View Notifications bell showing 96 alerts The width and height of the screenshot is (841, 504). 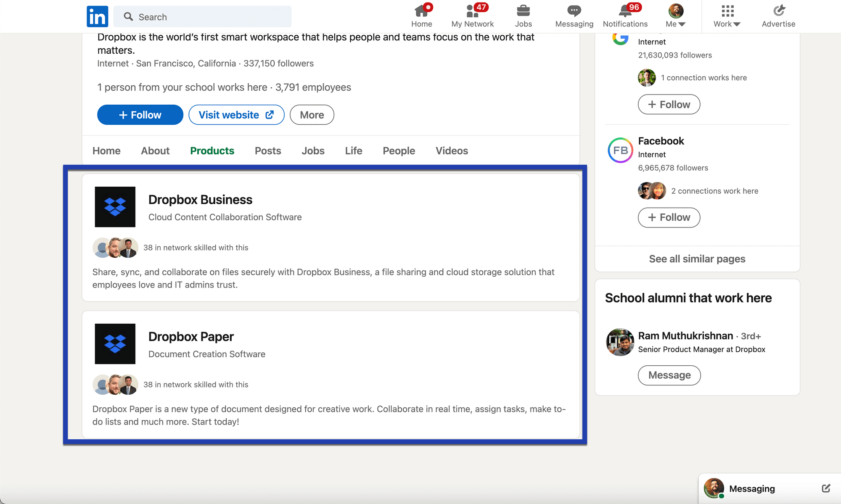click(625, 11)
